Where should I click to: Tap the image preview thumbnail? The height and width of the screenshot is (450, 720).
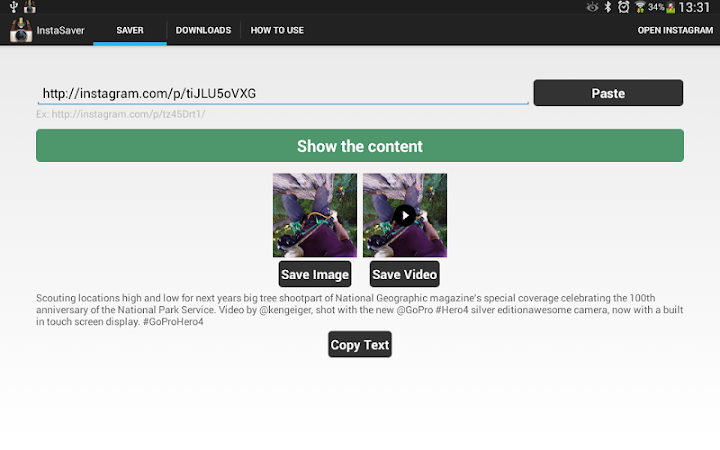[315, 215]
